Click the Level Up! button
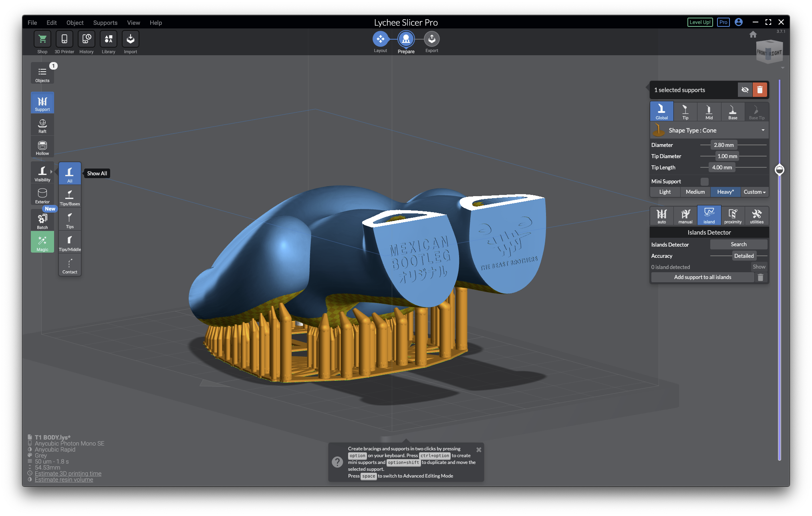Viewport: 812px width, 516px height. pos(700,22)
